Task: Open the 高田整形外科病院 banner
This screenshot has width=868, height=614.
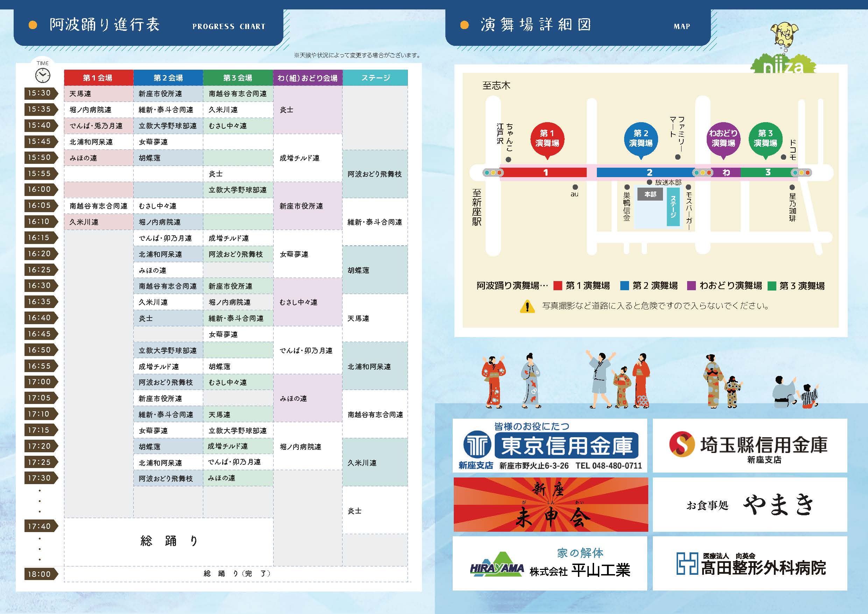Action: [x=749, y=563]
